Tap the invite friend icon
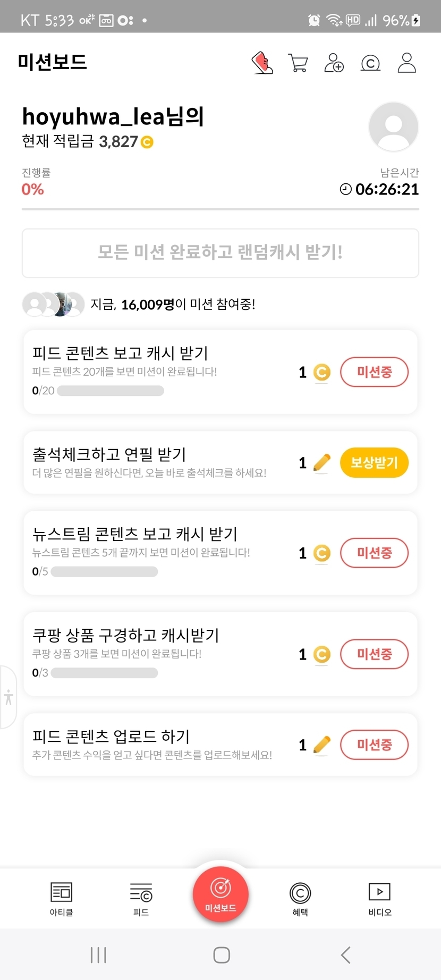The height and width of the screenshot is (980, 441). 334,63
